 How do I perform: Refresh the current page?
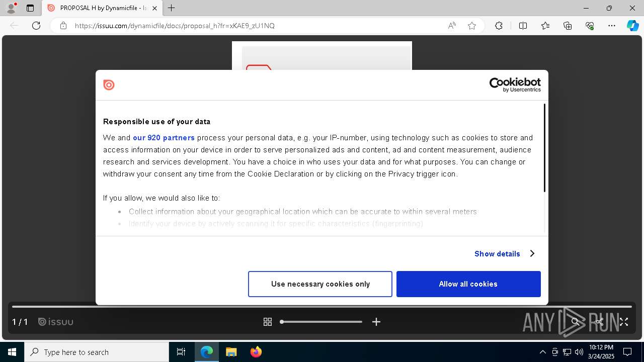point(36,26)
